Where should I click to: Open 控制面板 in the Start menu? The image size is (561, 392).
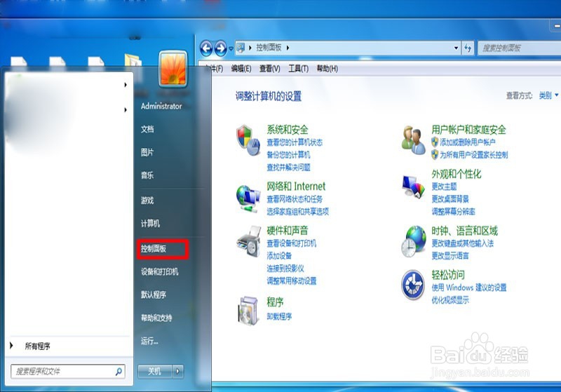154,248
